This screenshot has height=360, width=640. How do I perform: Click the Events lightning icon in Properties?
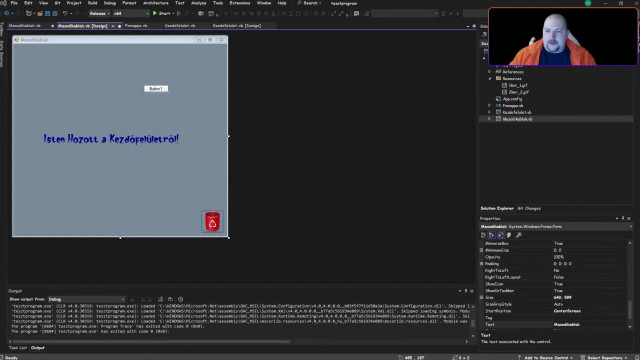pyautogui.click(x=509, y=235)
